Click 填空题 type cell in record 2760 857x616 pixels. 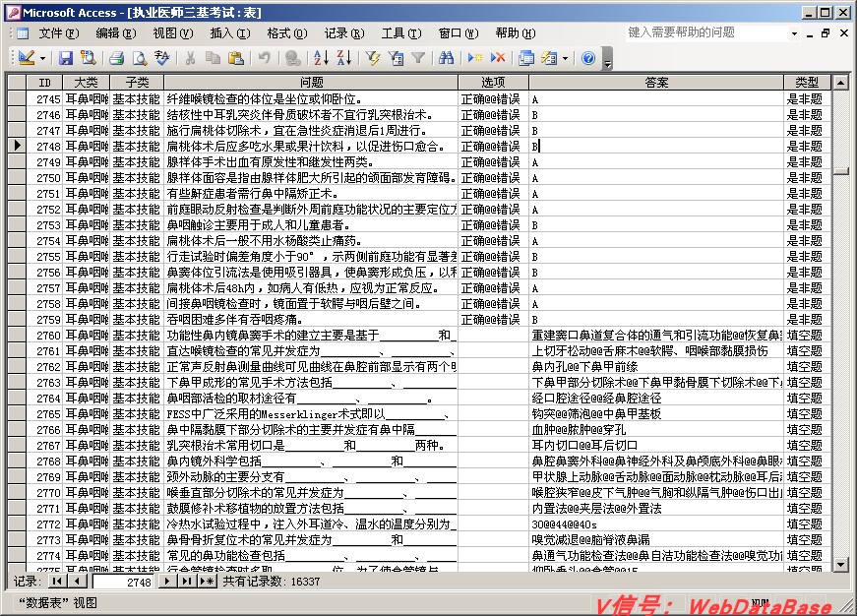point(807,335)
